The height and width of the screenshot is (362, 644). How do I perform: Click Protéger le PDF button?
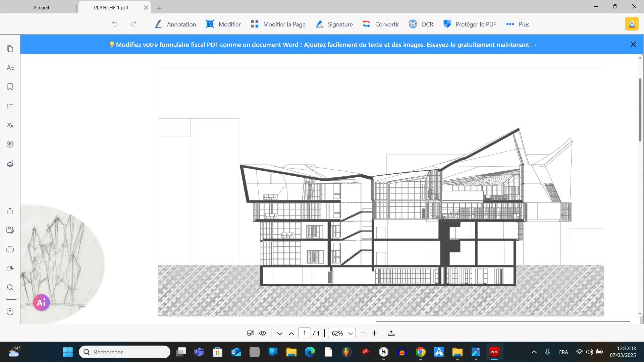click(x=470, y=24)
